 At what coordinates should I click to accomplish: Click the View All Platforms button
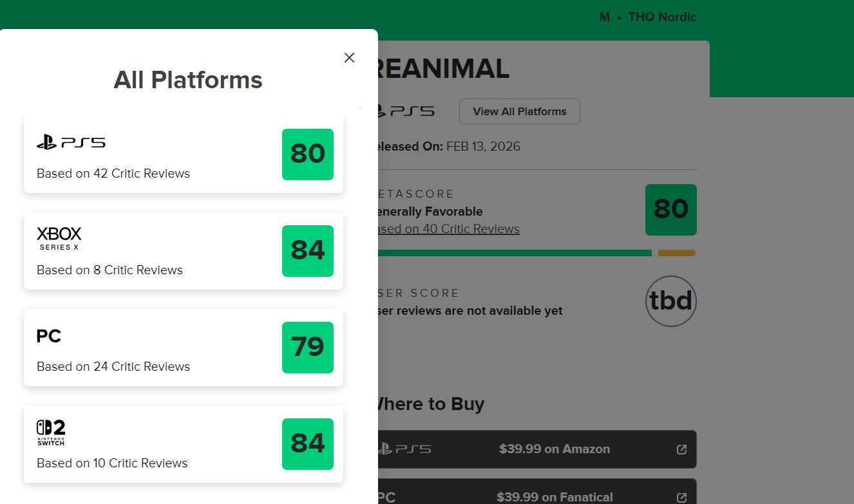pos(519,111)
